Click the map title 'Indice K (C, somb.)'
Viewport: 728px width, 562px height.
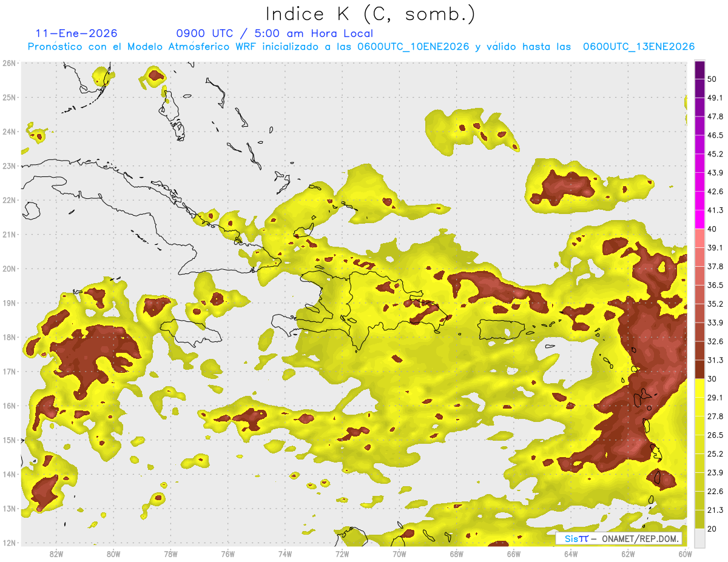371,15
